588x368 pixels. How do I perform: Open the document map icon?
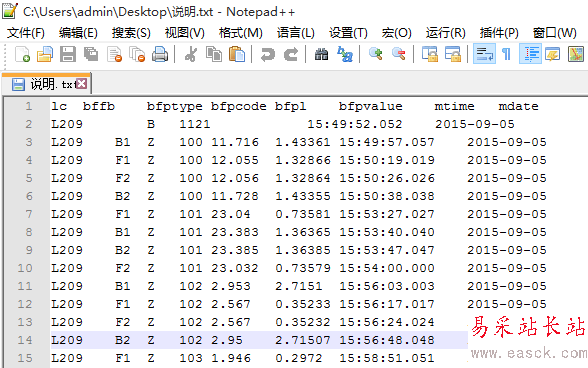[576, 54]
